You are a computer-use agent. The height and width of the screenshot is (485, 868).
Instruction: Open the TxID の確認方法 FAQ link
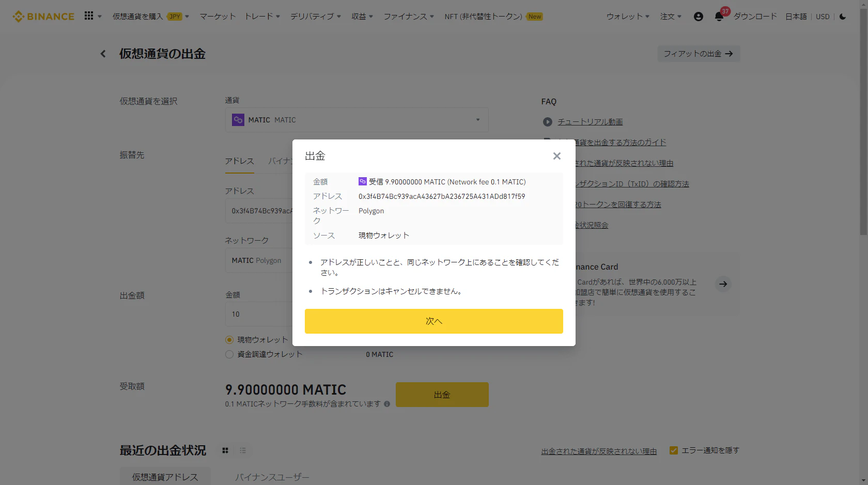632,184
